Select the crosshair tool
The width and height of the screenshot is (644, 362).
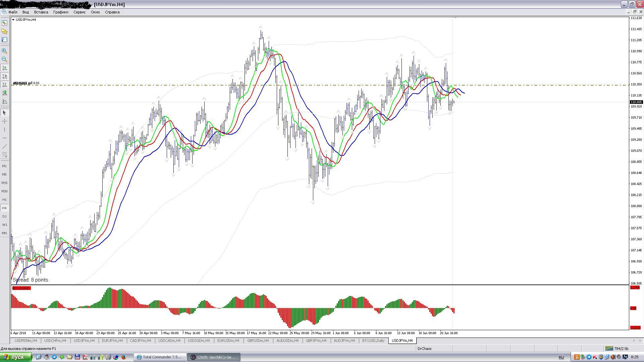[4, 121]
